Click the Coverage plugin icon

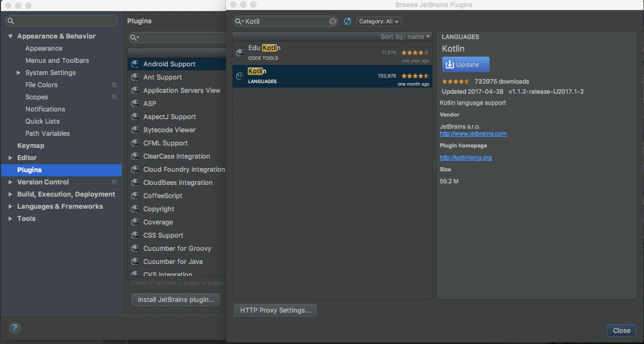[x=135, y=222]
